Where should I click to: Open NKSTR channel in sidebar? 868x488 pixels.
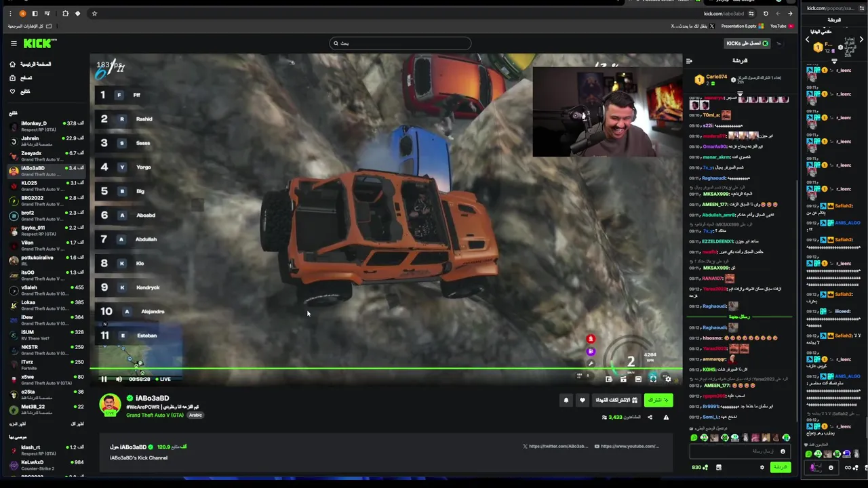pyautogui.click(x=46, y=350)
